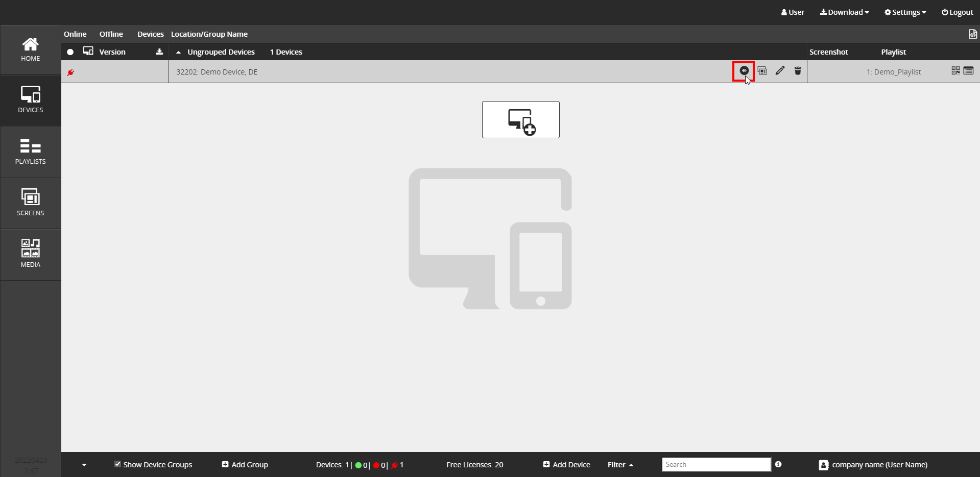Click Add Group in footer

coord(245,465)
